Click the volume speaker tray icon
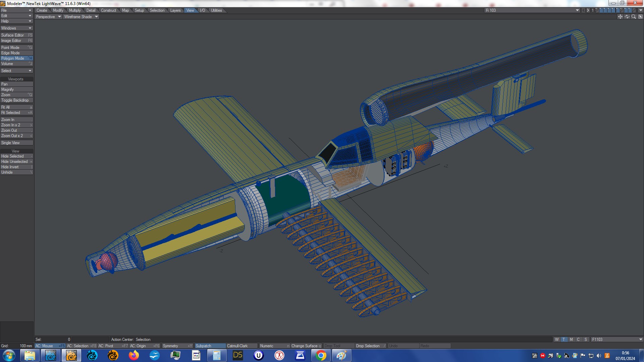 [x=599, y=356]
